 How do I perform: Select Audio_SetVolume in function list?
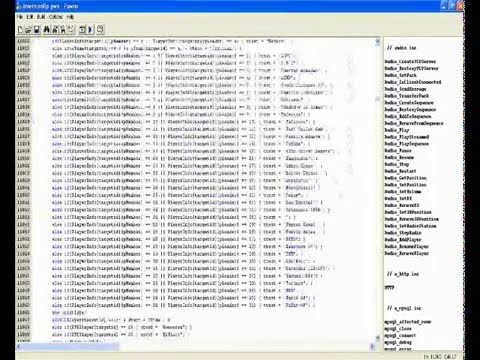[403, 192]
